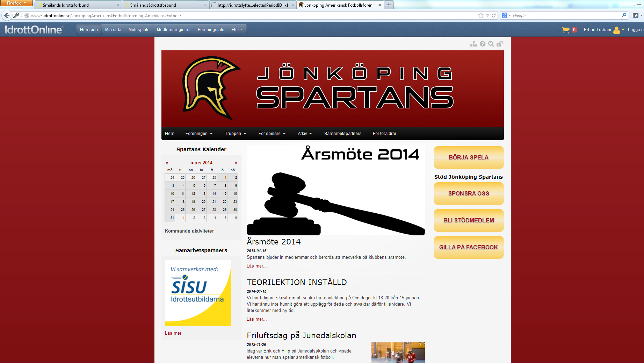644x363 pixels.
Task: Open Medlemsregistret in top navigation
Action: pos(174,30)
